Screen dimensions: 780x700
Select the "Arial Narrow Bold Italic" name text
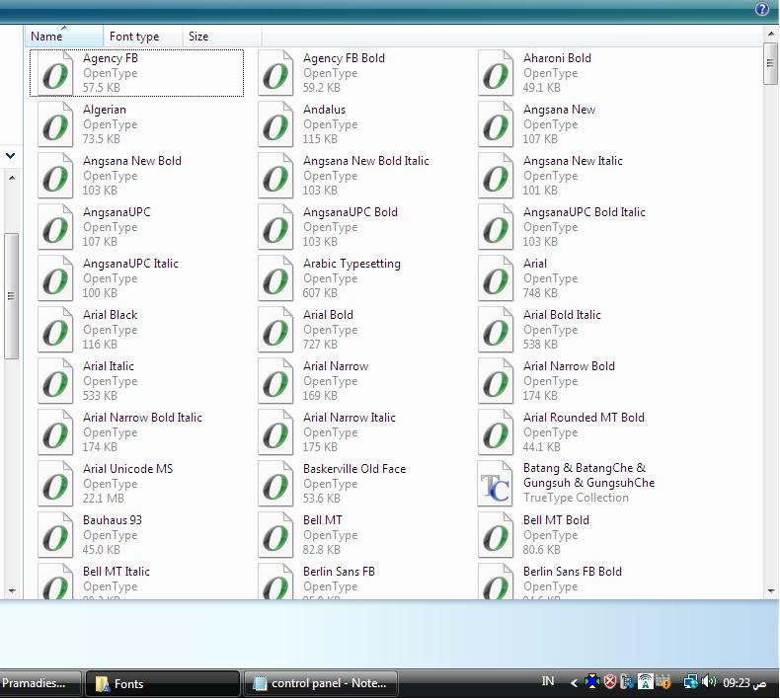142,417
